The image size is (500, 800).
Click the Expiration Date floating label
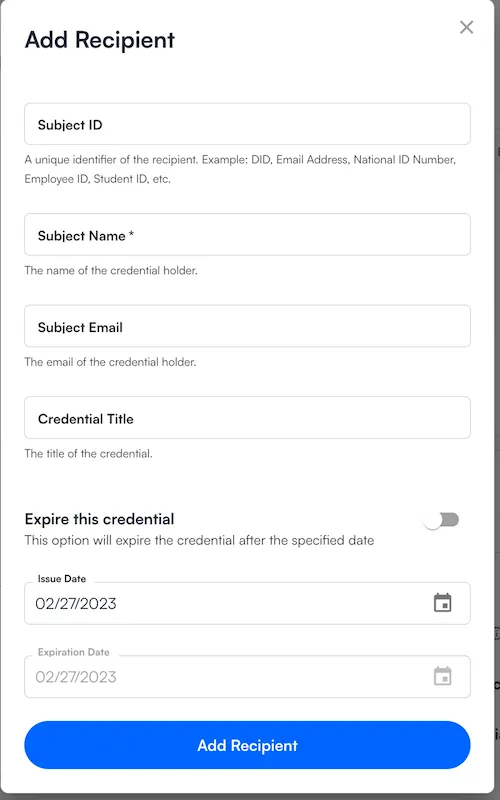73,652
